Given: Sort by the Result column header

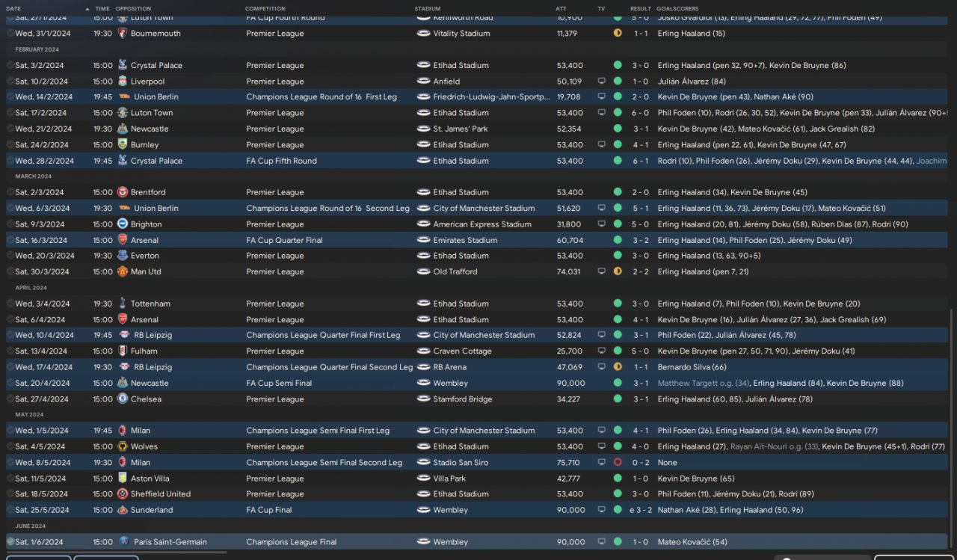Looking at the screenshot, I should [x=641, y=9].
